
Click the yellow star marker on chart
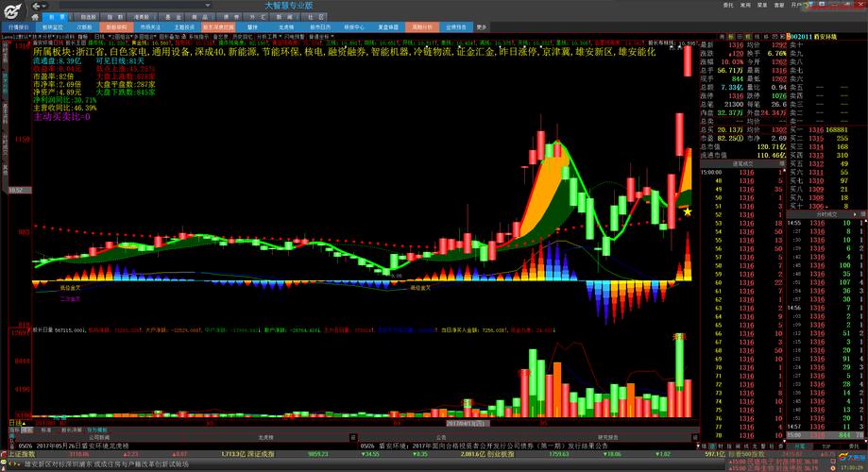(x=688, y=211)
